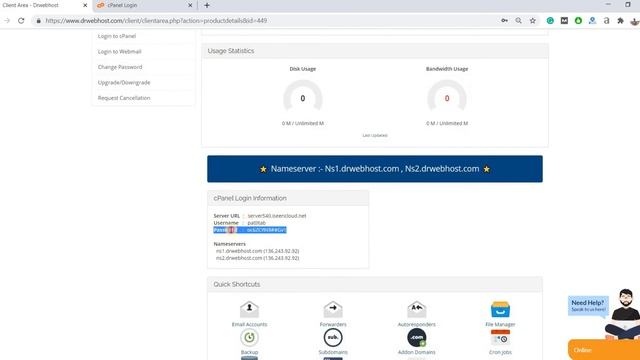Click the forward navigation arrow

pos(7,20)
